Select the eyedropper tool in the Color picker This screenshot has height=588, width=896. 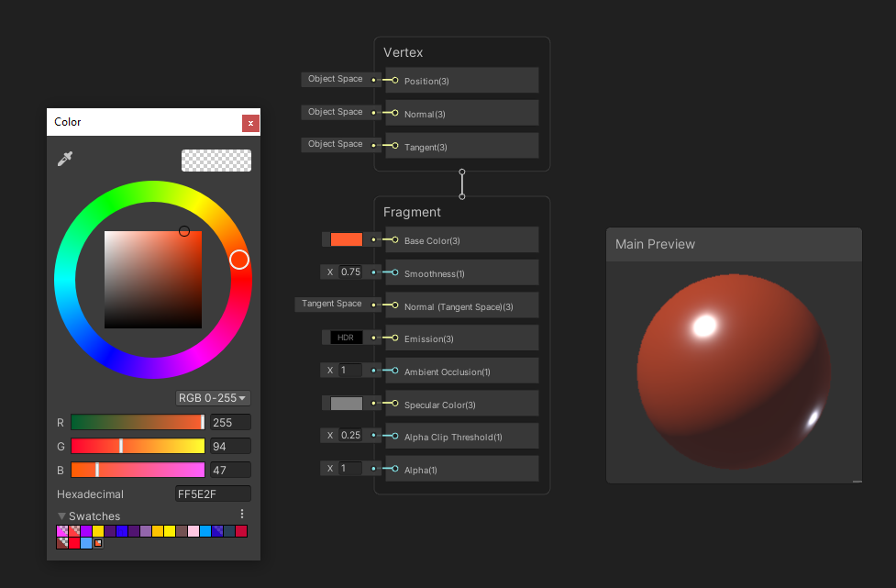tap(65, 158)
